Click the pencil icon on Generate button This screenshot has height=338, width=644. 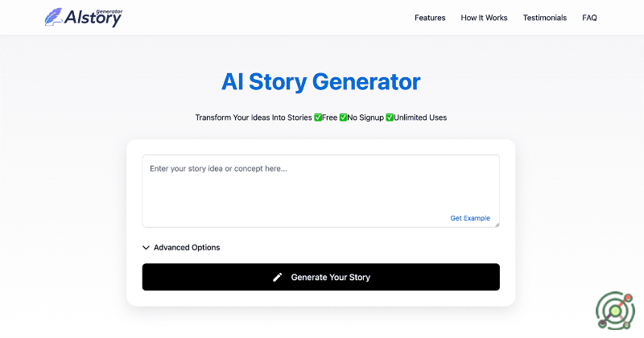(x=278, y=277)
